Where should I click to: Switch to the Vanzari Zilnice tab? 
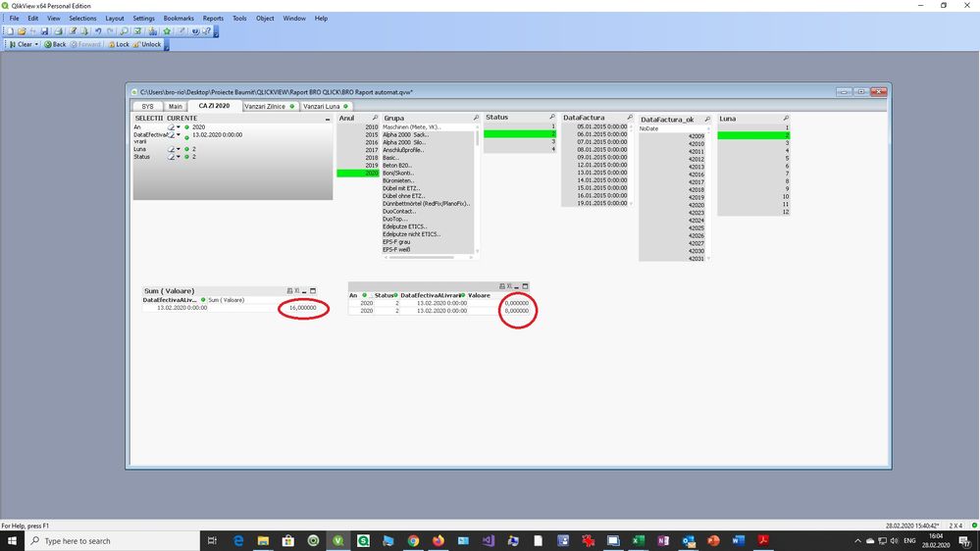pyautogui.click(x=269, y=106)
